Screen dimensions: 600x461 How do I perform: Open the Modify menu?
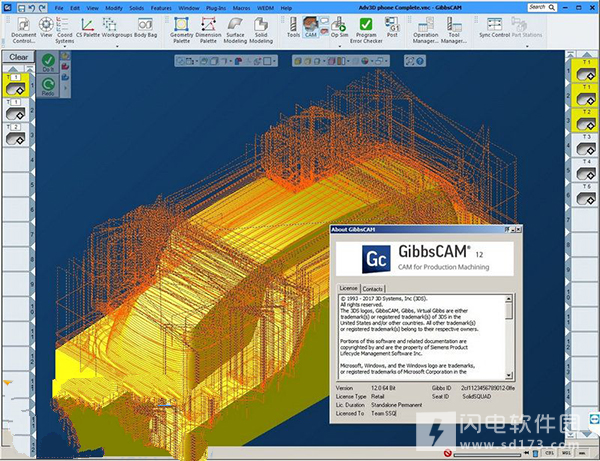[x=114, y=8]
